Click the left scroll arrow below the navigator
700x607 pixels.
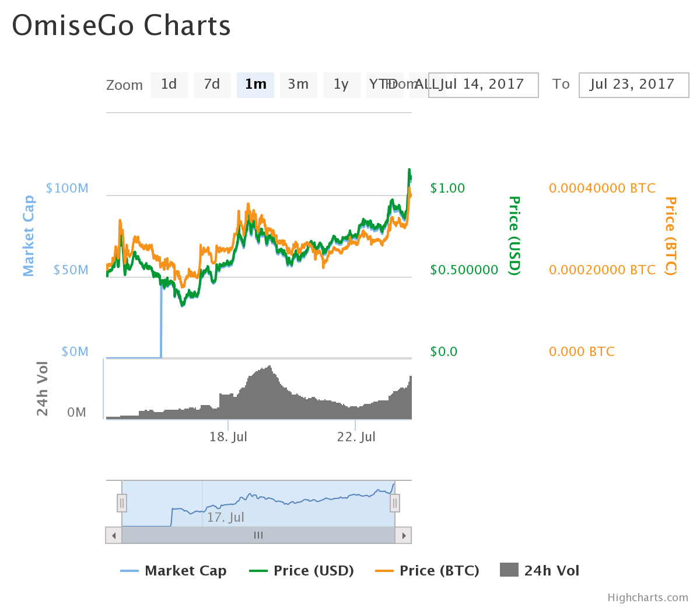pyautogui.click(x=114, y=535)
